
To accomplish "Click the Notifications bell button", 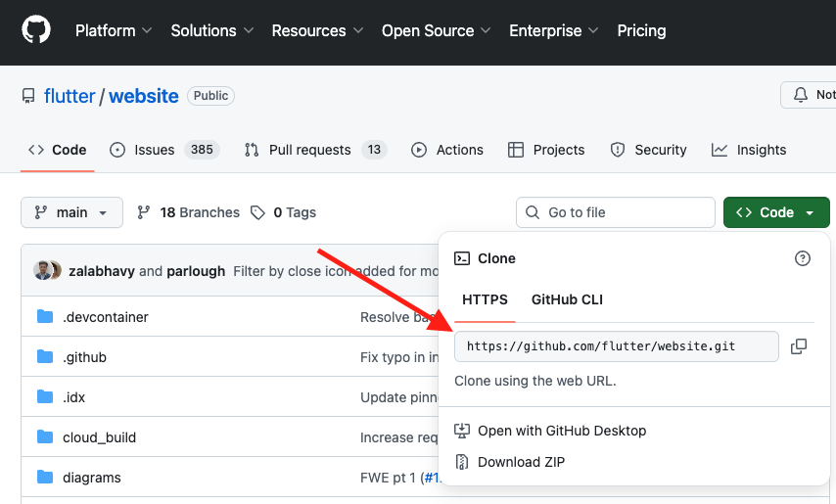I will pos(809,95).
